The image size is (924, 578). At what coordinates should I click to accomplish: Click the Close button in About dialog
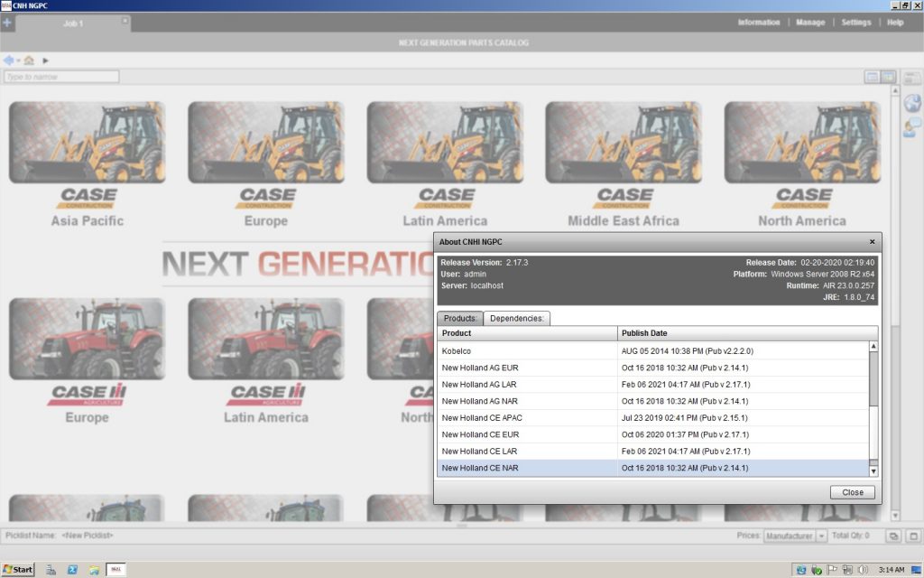tap(852, 492)
